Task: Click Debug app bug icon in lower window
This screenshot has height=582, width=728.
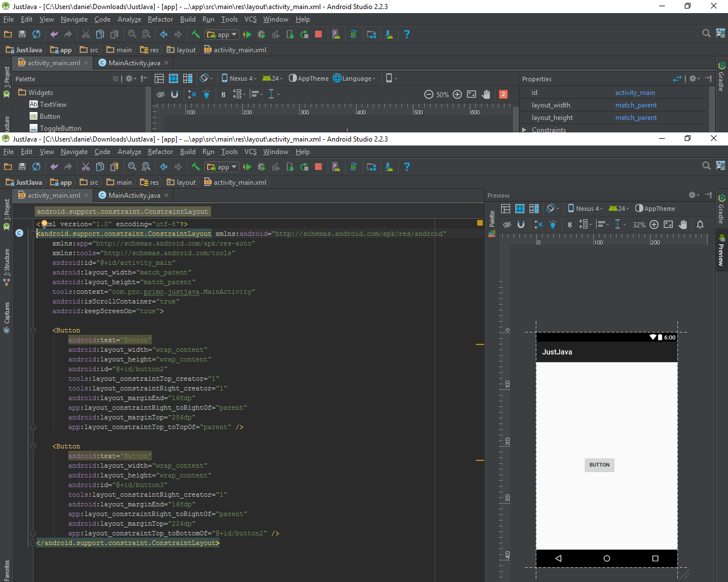Action: pos(262,167)
